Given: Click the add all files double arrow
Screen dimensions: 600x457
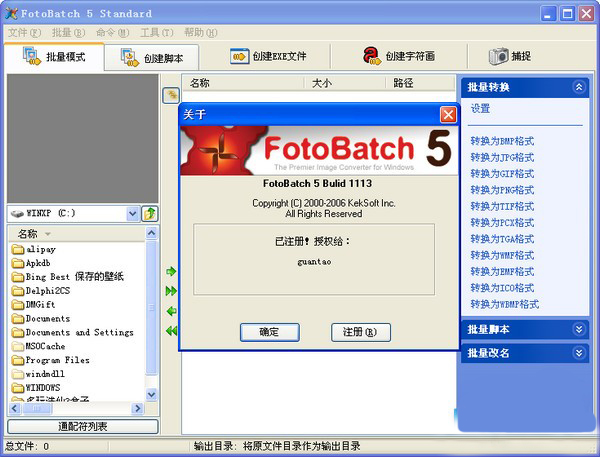Looking at the screenshot, I should 171,291.
